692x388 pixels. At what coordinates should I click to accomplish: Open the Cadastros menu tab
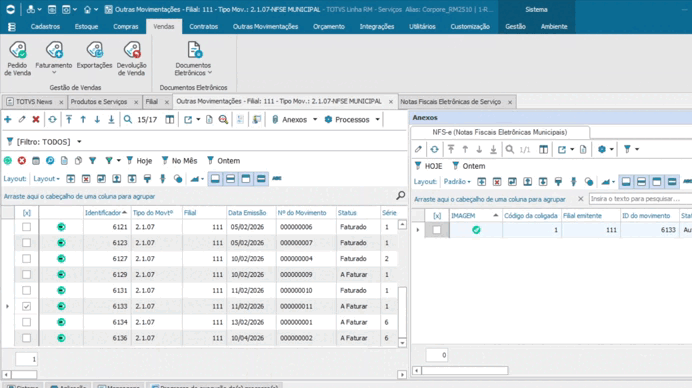(x=45, y=26)
